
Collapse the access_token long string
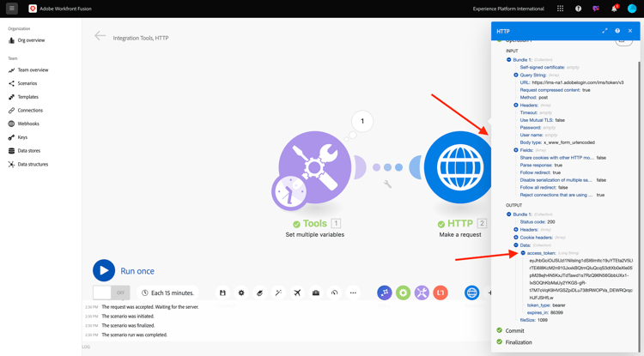[x=523, y=253]
